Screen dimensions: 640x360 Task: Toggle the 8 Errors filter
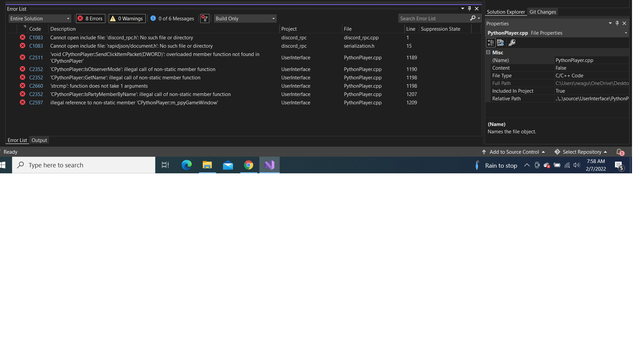coord(90,18)
